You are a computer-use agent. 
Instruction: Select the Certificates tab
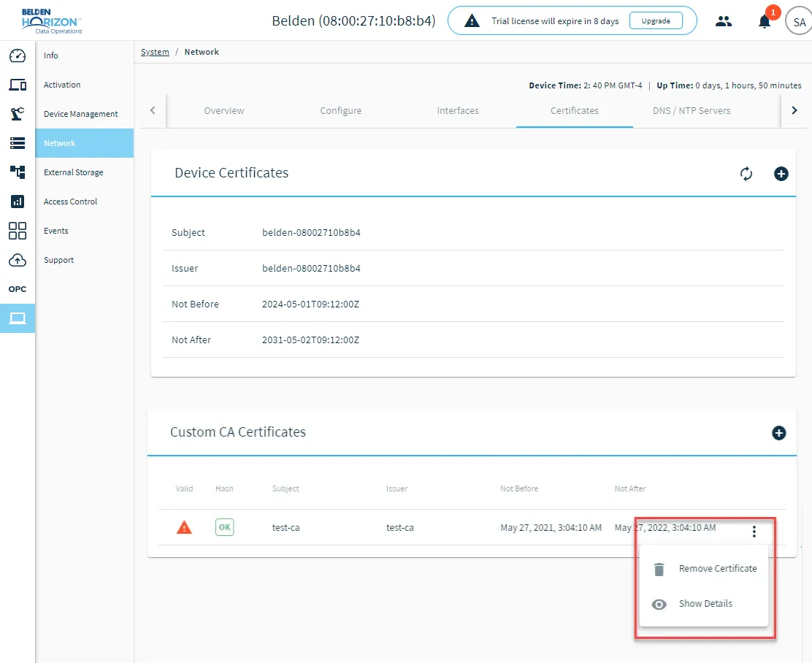click(574, 111)
